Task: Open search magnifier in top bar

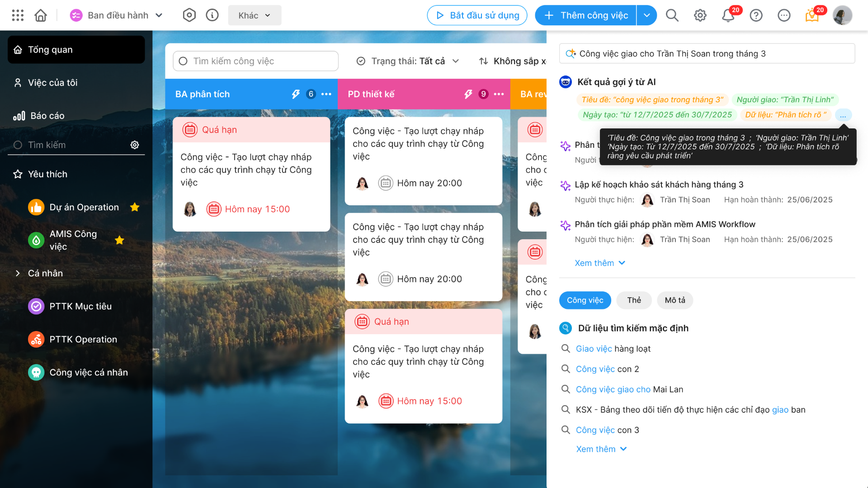Action: [672, 15]
